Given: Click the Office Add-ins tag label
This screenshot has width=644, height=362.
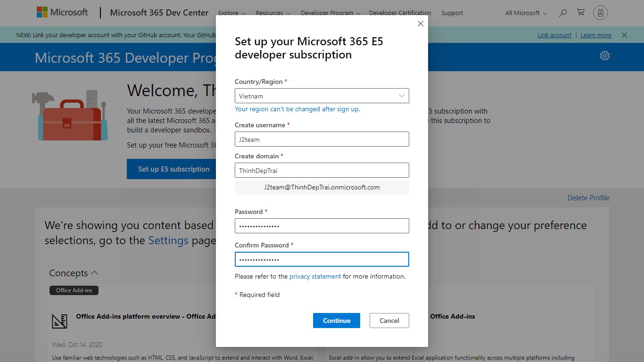Looking at the screenshot, I should tap(74, 290).
